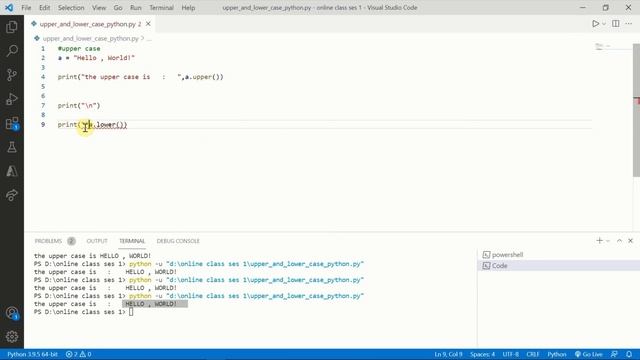Open the new terminal launch profile dropdown
This screenshot has width=640, height=360.
pos(608,241)
